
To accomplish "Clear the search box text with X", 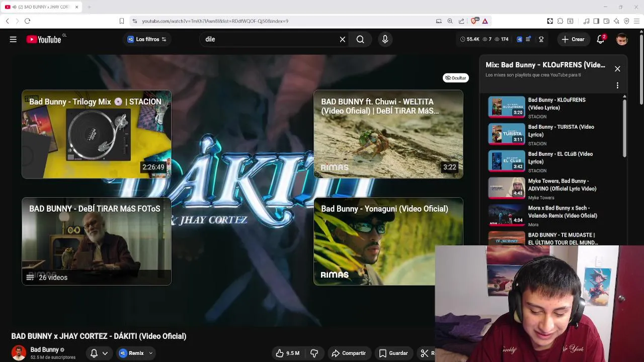I will tap(343, 39).
